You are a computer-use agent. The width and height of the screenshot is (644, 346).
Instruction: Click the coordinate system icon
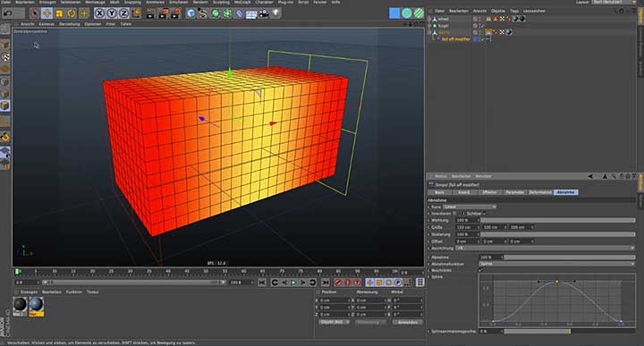(x=136, y=13)
